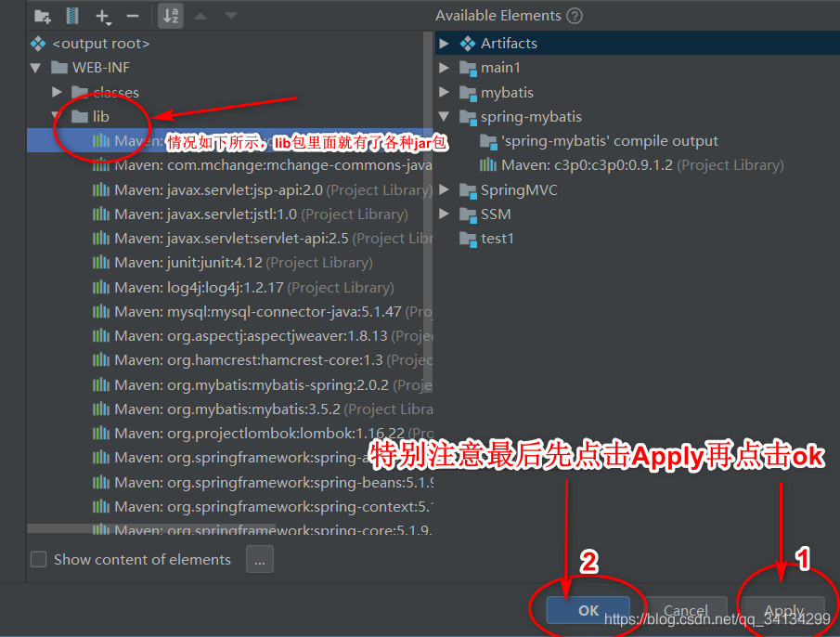Toggle the sort elements alphabetically icon

tap(171, 16)
